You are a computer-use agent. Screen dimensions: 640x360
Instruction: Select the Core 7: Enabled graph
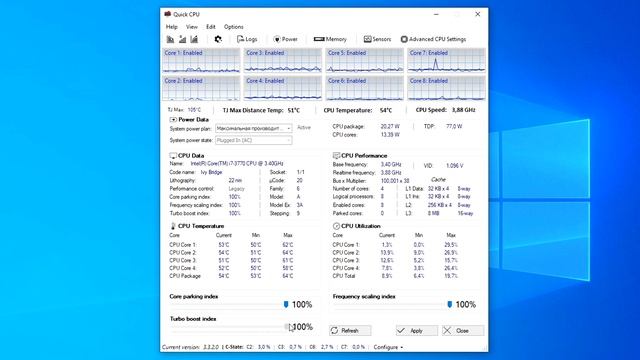pyautogui.click(x=446, y=60)
